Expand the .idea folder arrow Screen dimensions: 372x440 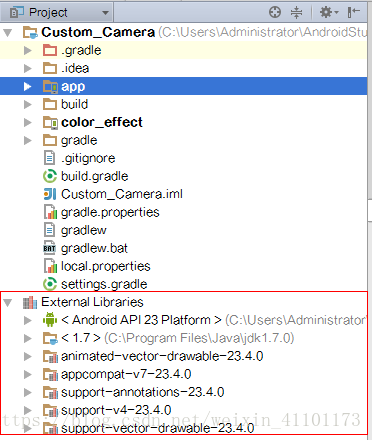point(28,68)
